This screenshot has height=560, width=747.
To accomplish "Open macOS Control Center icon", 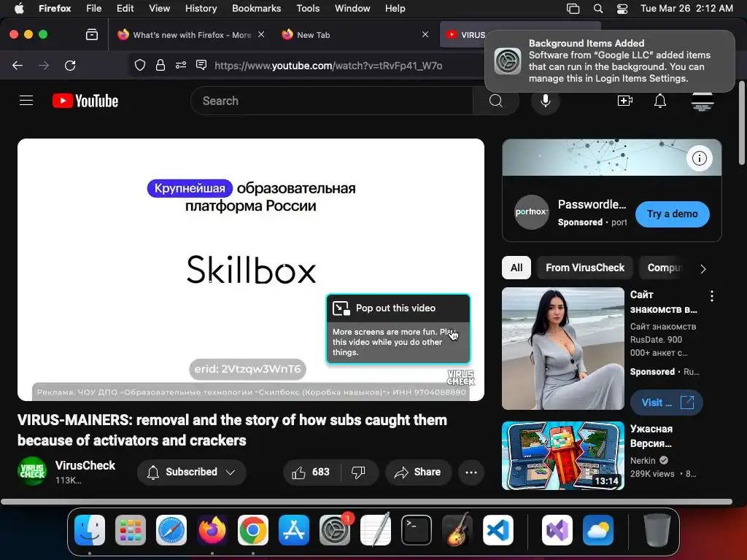I will coord(622,9).
